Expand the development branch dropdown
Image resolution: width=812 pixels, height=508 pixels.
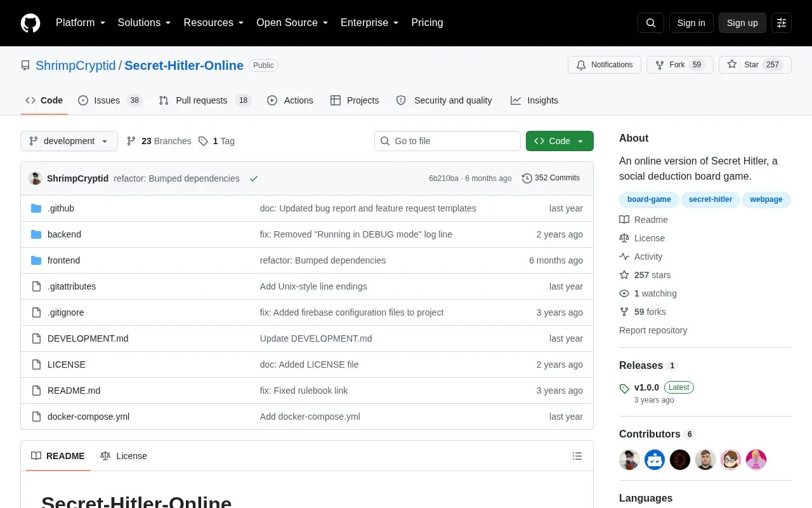coord(69,141)
